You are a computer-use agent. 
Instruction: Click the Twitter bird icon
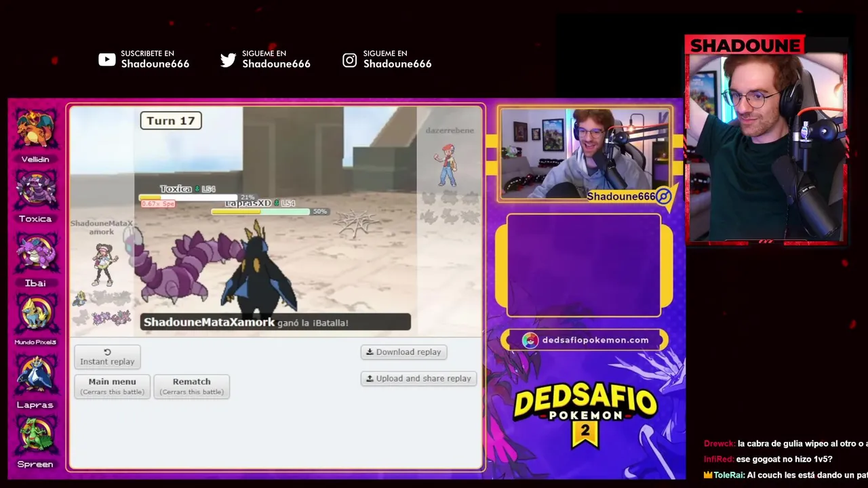229,60
